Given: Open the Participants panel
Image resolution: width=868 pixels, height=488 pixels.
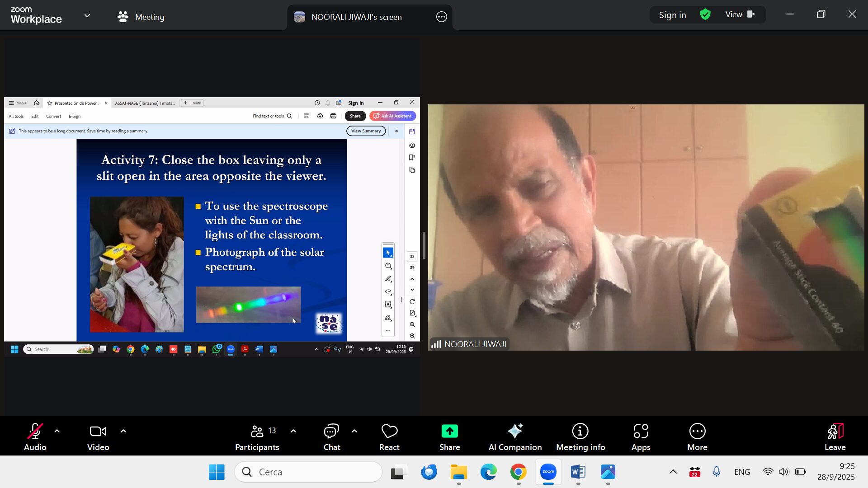Looking at the screenshot, I should pos(257,436).
